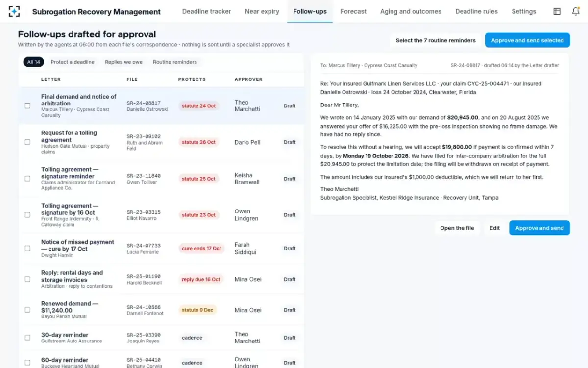Click the statute 9 Dec badge
588x368 pixels.
[x=197, y=310]
